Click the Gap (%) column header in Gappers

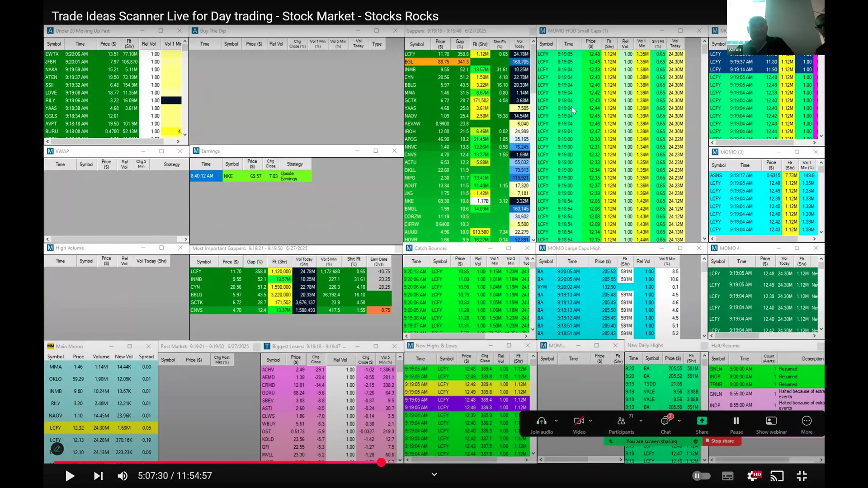click(460, 43)
